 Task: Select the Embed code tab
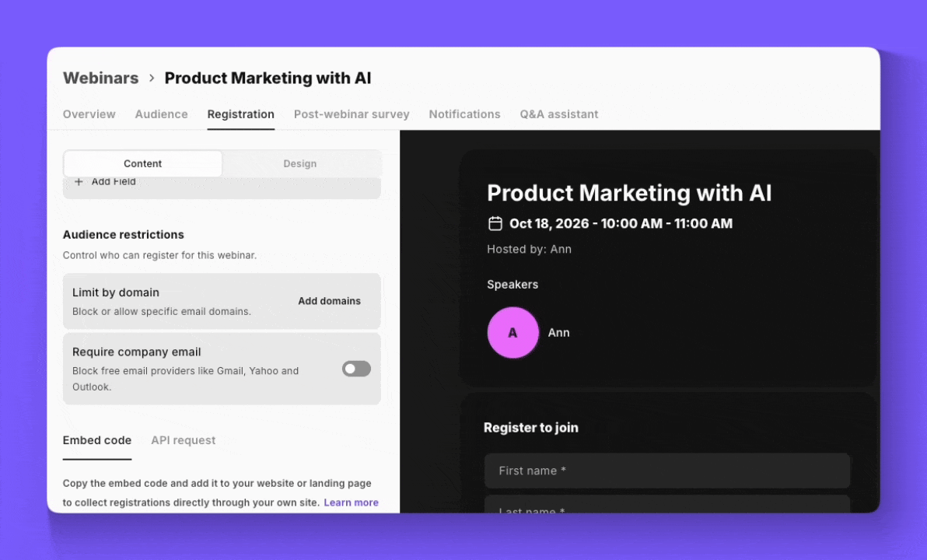tap(97, 440)
